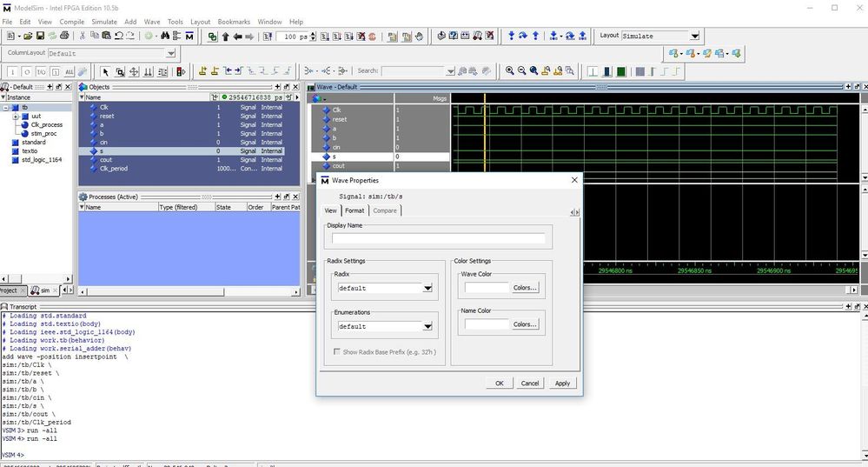This screenshot has width=868, height=467.
Task: Click the Open folder icon
Action: (x=28, y=37)
